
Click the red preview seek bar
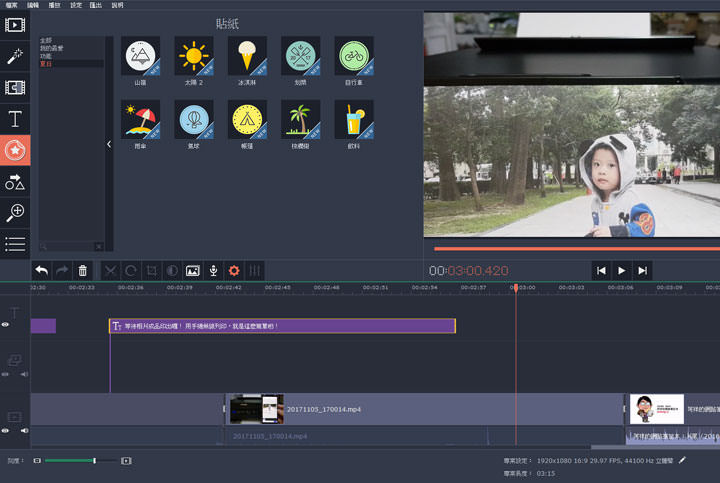pyautogui.click(x=577, y=249)
